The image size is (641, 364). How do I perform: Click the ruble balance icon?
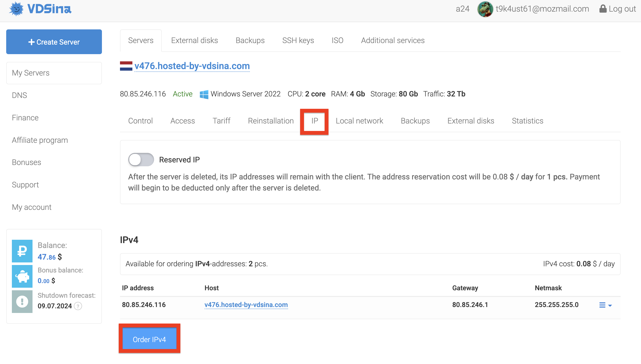point(22,251)
